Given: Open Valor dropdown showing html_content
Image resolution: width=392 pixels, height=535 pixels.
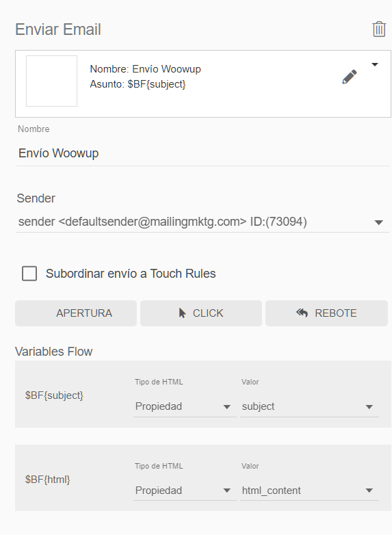Looking at the screenshot, I should point(309,491).
